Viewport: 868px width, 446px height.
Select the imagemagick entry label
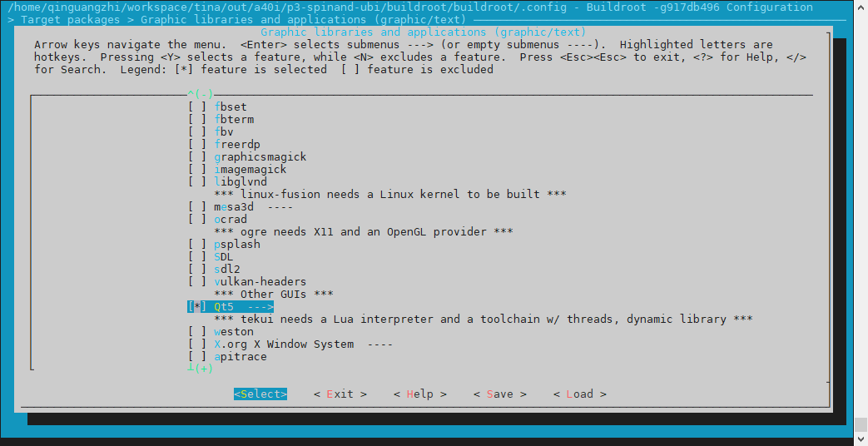point(250,169)
